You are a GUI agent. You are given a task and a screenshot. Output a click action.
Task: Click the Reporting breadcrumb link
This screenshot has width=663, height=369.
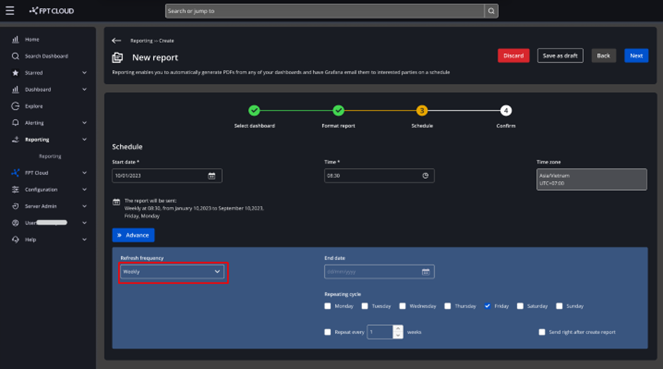click(x=141, y=41)
